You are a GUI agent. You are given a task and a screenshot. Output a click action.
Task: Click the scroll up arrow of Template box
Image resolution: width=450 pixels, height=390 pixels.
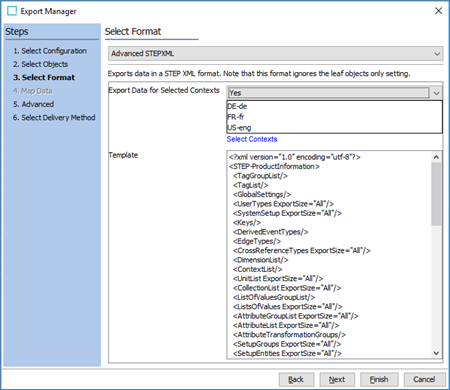(x=436, y=157)
